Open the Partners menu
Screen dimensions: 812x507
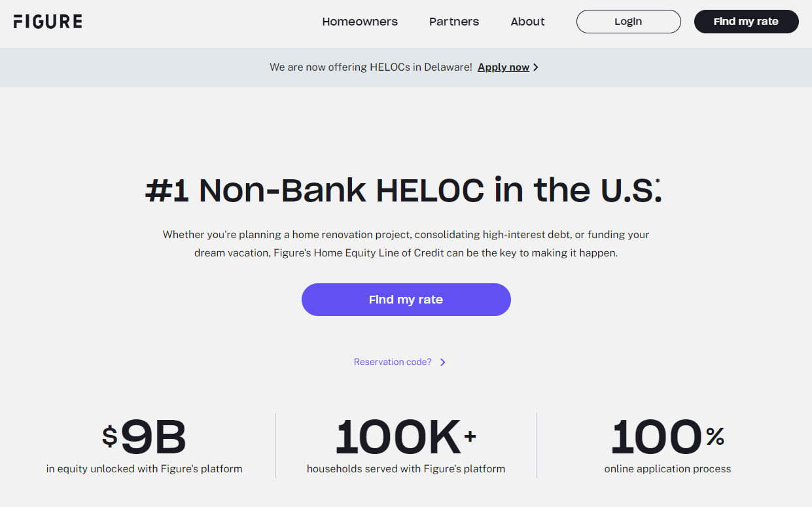[x=454, y=22]
